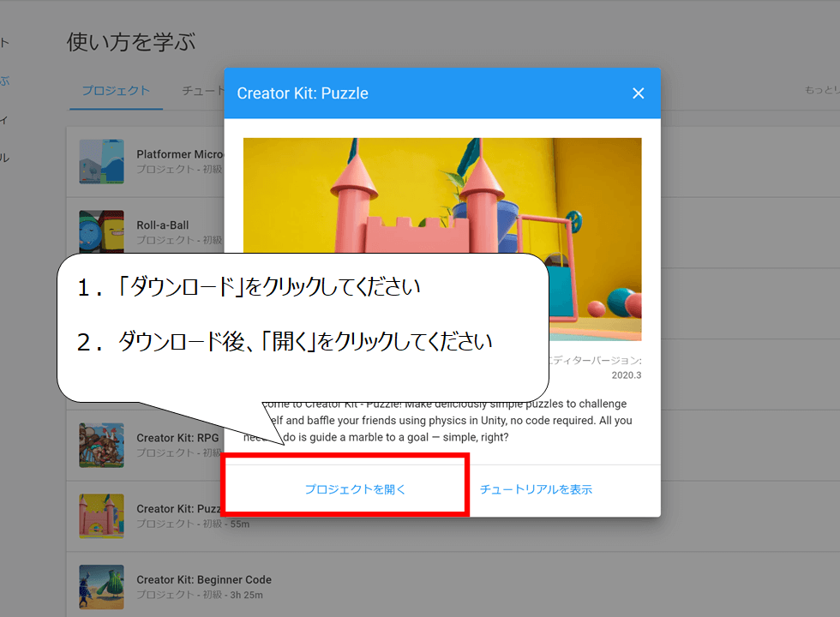Click the "Creator Kit: Puzzle" dialog title
The width and height of the screenshot is (840, 617).
(x=303, y=93)
